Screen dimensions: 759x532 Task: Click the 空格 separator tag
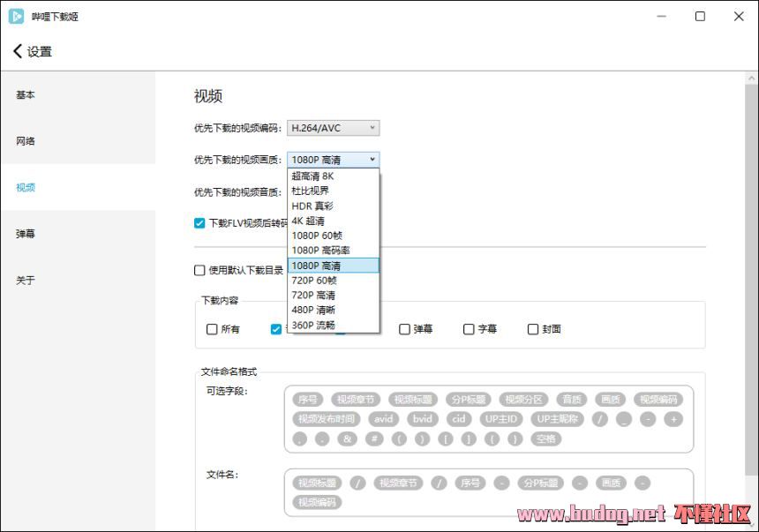[x=546, y=438]
